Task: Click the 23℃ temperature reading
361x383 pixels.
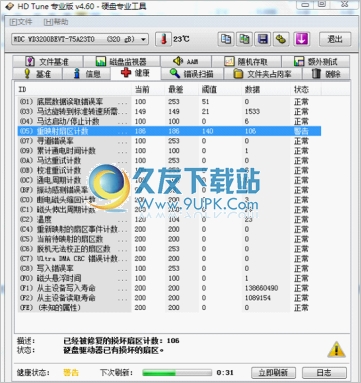Action: pos(181,39)
